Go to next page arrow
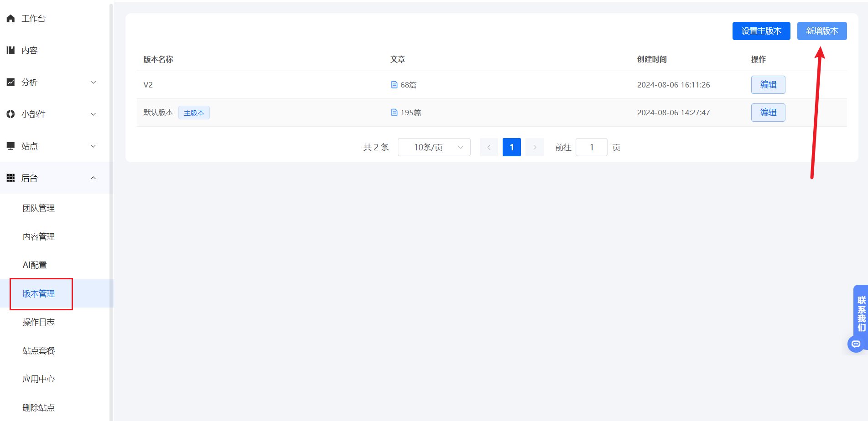The image size is (868, 421). point(535,147)
